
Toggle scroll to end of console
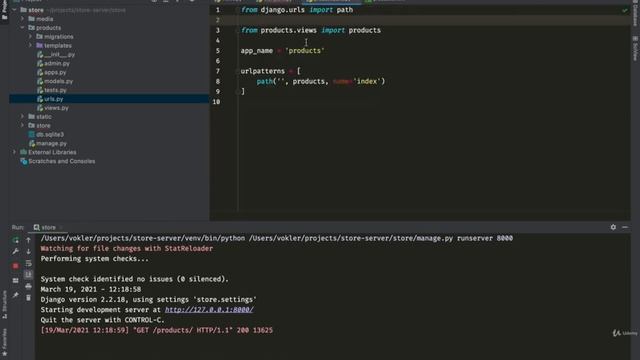(x=28, y=275)
